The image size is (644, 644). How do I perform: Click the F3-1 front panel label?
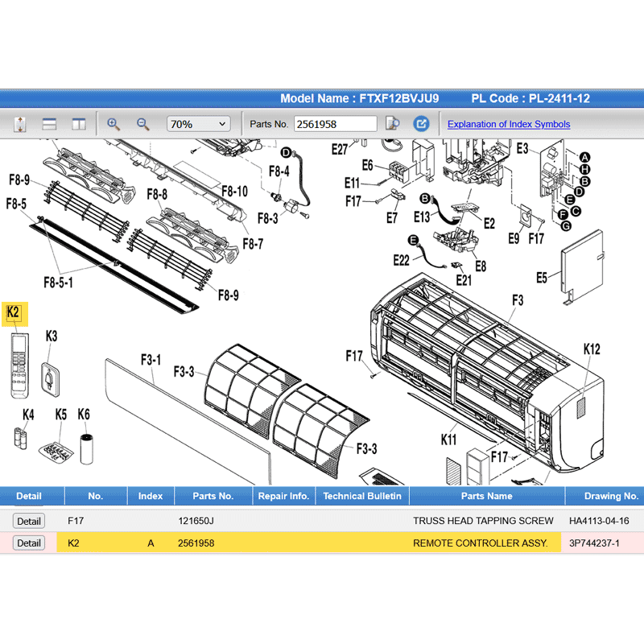tap(151, 359)
